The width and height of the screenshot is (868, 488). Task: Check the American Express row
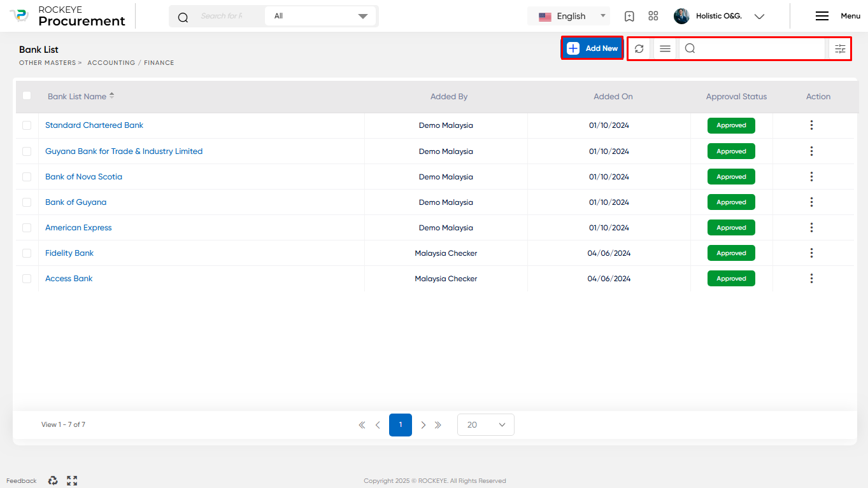[27, 228]
